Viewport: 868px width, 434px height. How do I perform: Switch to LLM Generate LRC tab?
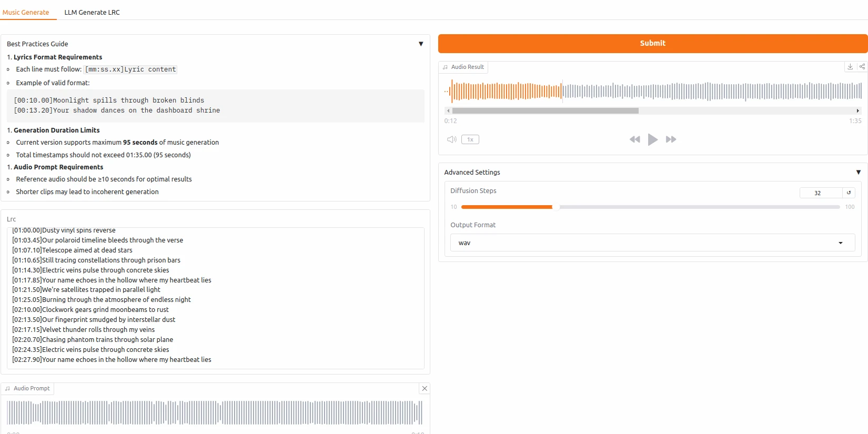[92, 12]
